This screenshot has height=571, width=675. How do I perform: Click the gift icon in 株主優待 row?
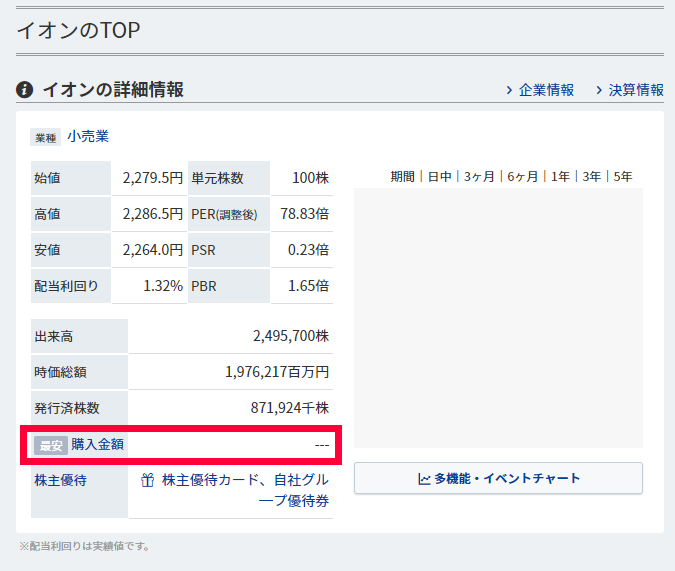click(x=147, y=480)
